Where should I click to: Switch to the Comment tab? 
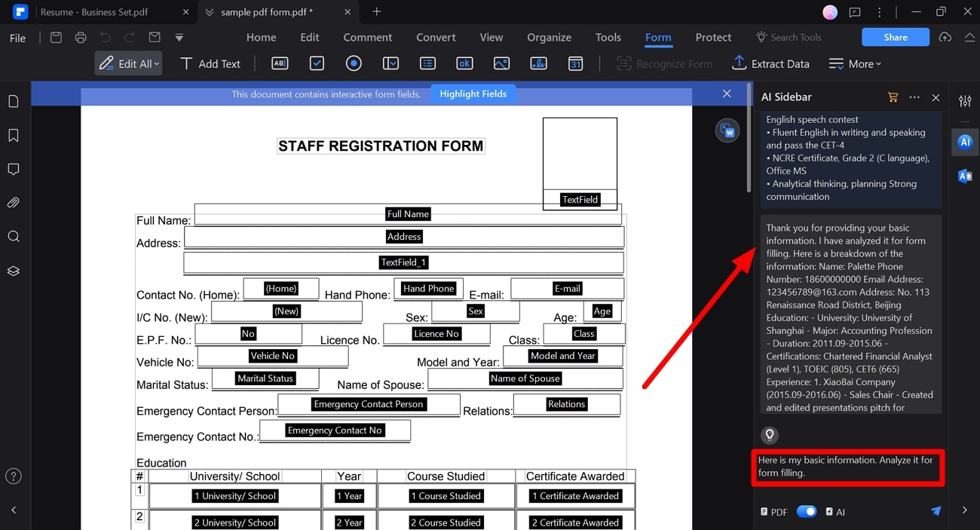tap(368, 37)
